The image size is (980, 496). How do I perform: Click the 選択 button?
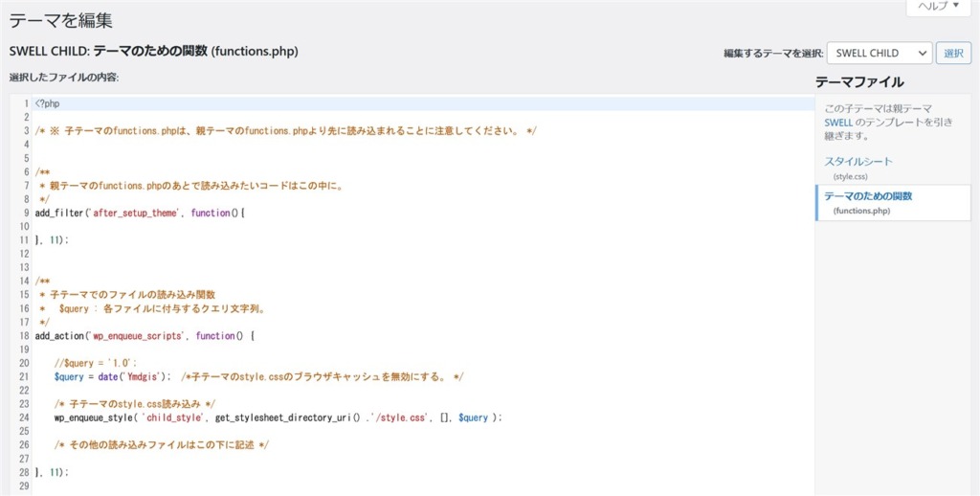pyautogui.click(x=954, y=54)
